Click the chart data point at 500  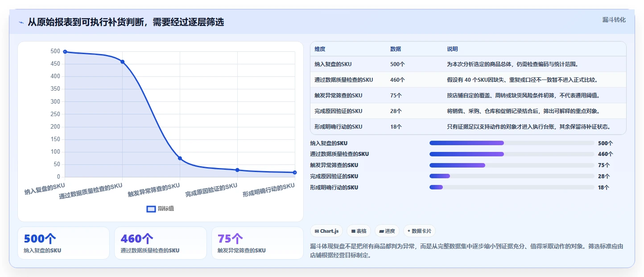pos(65,52)
